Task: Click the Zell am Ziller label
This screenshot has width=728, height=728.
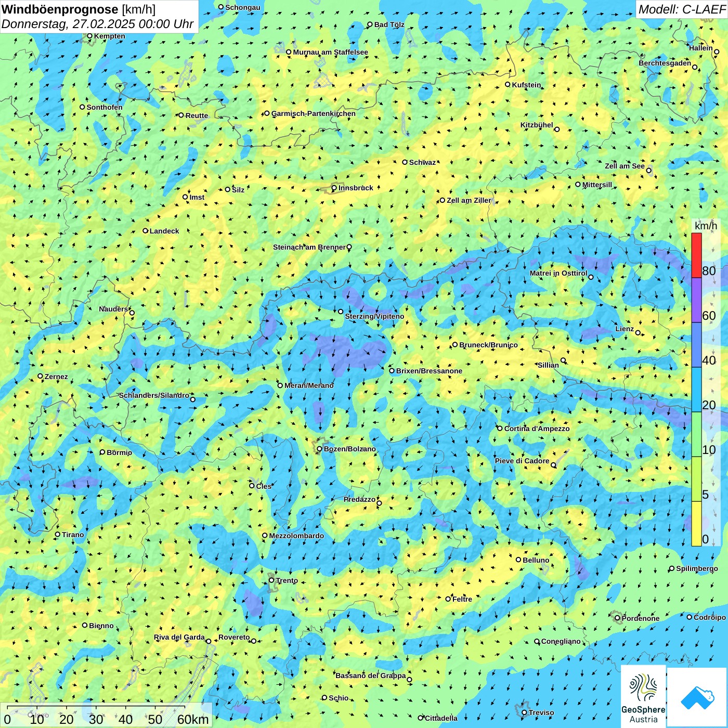Action: point(469,200)
